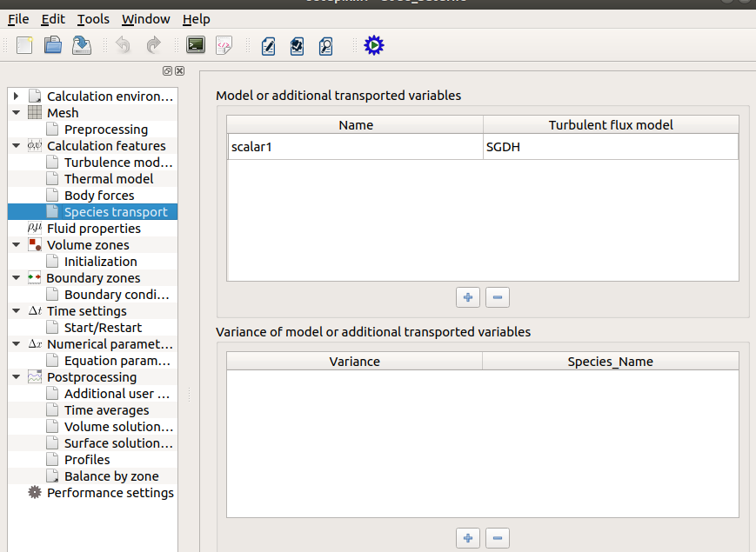Expand the Calculation environment tree node

(x=16, y=96)
